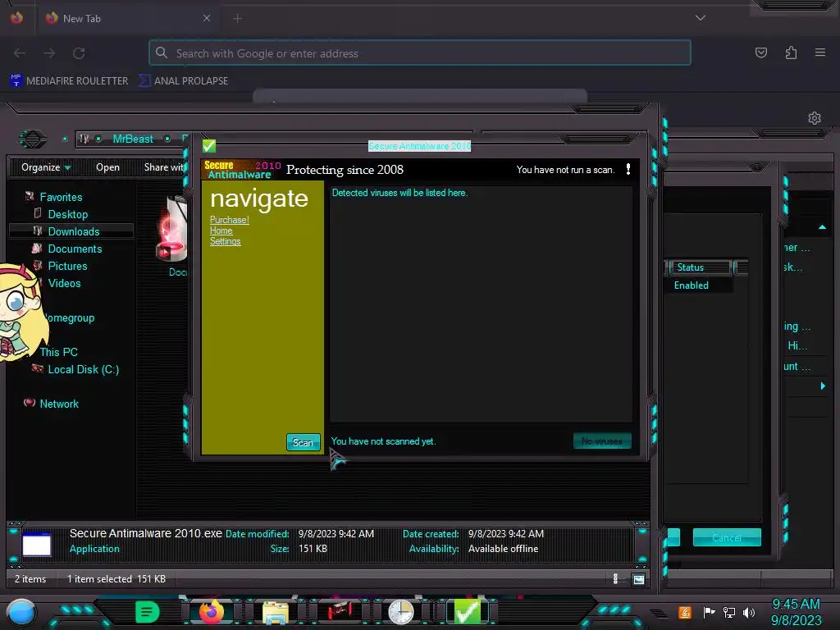840x630 pixels.
Task: Click Open in the Explorer toolbar
Action: pyautogui.click(x=107, y=167)
